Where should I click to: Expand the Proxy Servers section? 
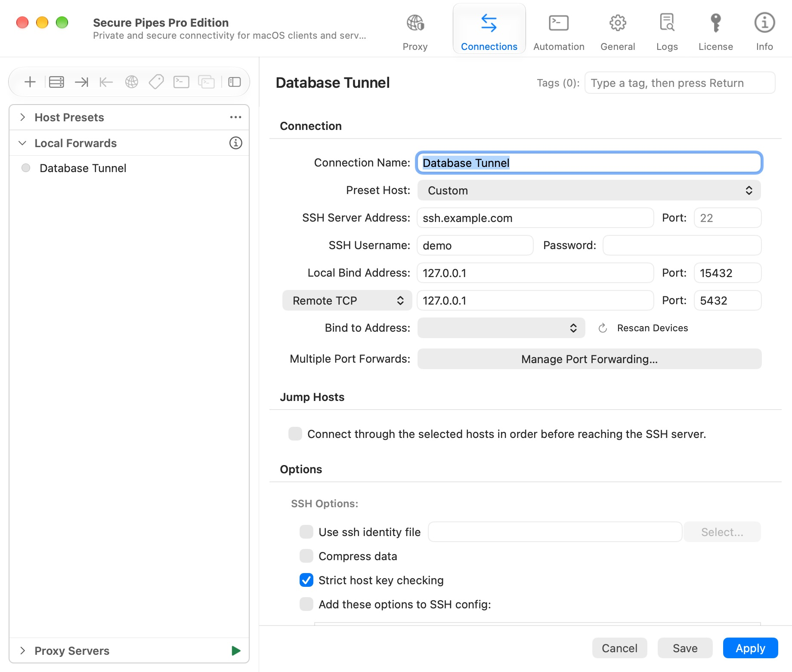click(x=23, y=650)
